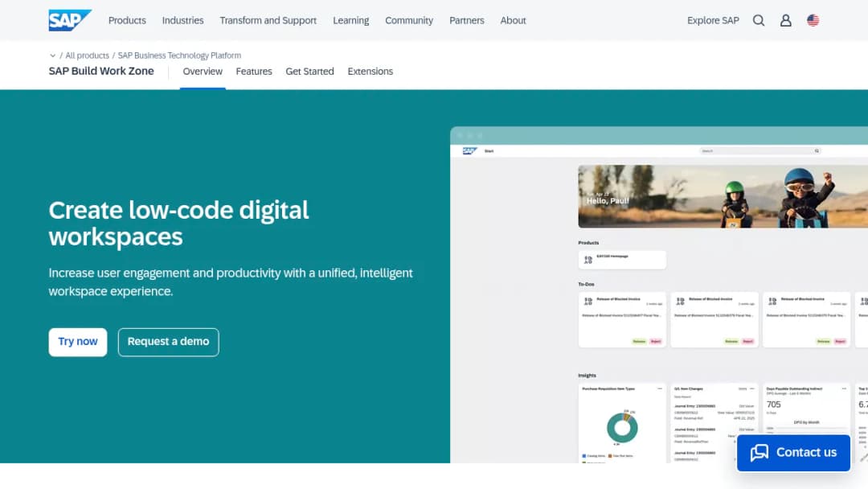868x489 pixels.
Task: Choose country via the US flag icon
Action: (813, 20)
